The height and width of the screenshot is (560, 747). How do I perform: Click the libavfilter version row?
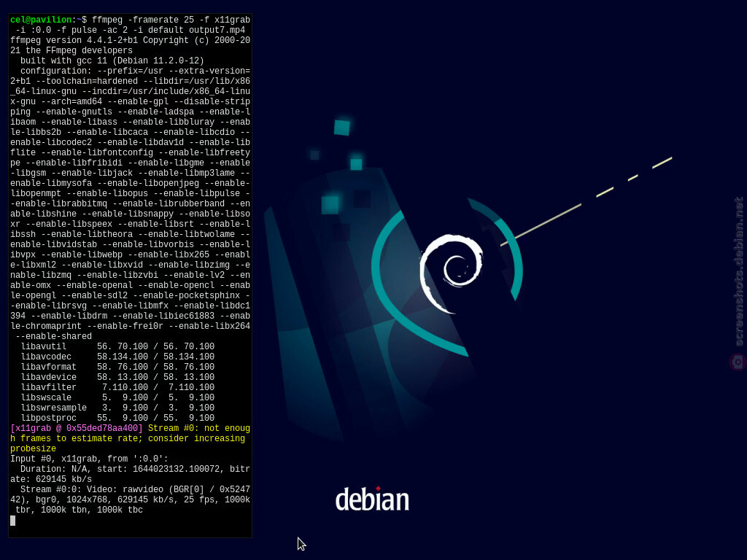pyautogui.click(x=117, y=388)
